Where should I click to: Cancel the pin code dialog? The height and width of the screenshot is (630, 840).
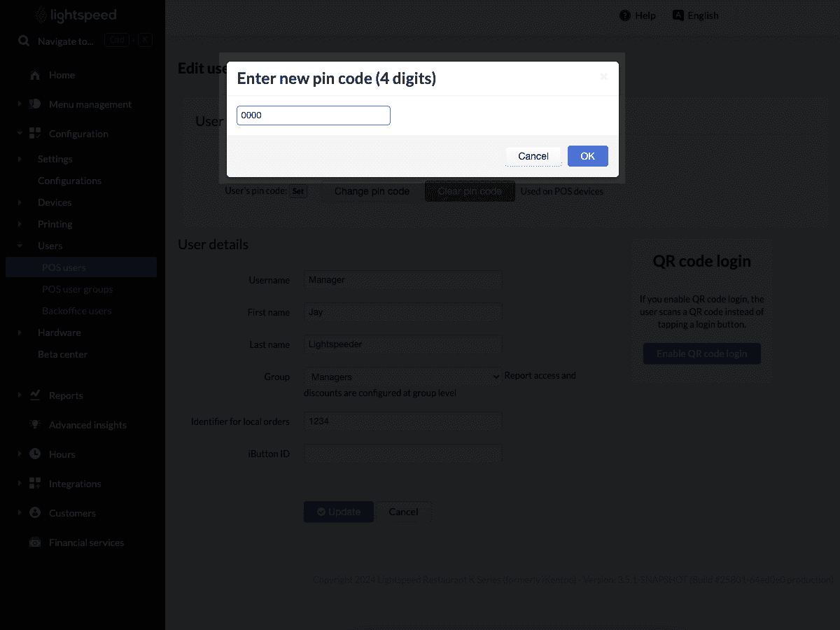tap(533, 156)
